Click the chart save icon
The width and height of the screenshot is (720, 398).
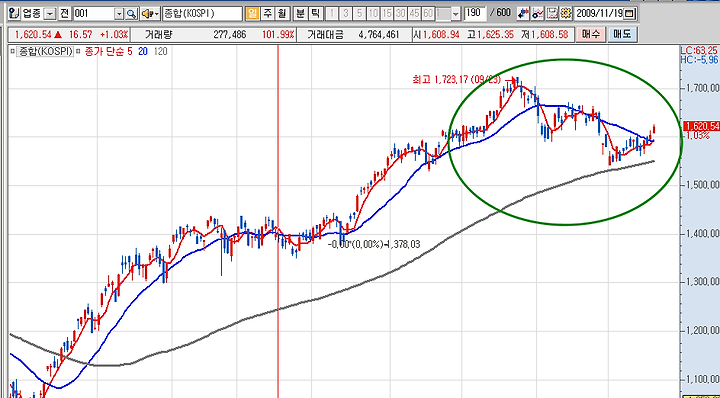552,14
